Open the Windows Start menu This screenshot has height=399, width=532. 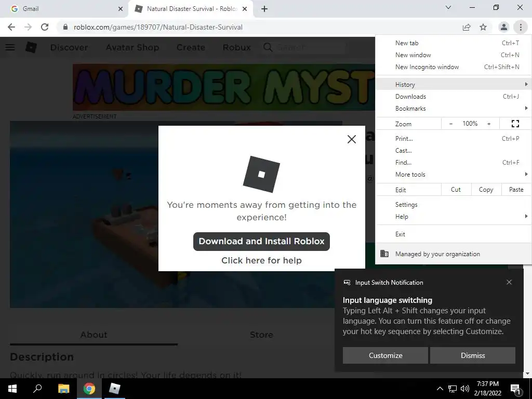click(12, 389)
